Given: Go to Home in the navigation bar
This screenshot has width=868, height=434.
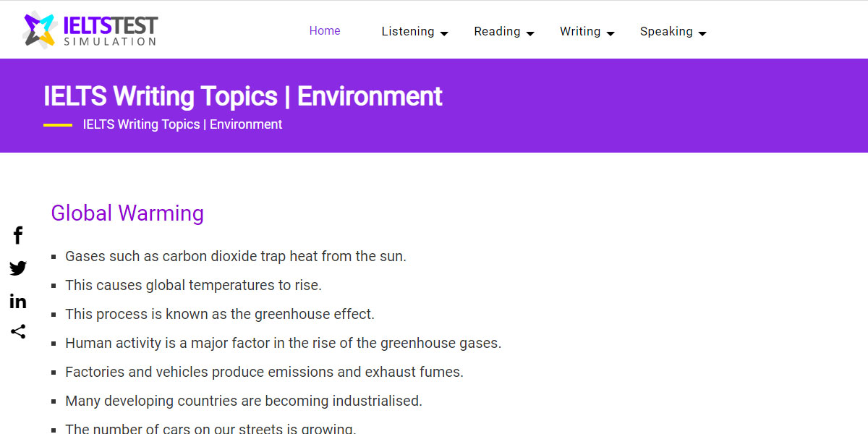Looking at the screenshot, I should pos(325,30).
